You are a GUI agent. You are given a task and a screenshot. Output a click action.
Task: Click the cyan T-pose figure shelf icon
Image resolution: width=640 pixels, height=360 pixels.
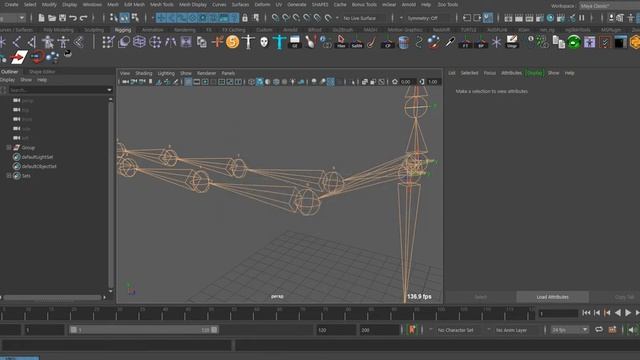pyautogui.click(x=280, y=42)
